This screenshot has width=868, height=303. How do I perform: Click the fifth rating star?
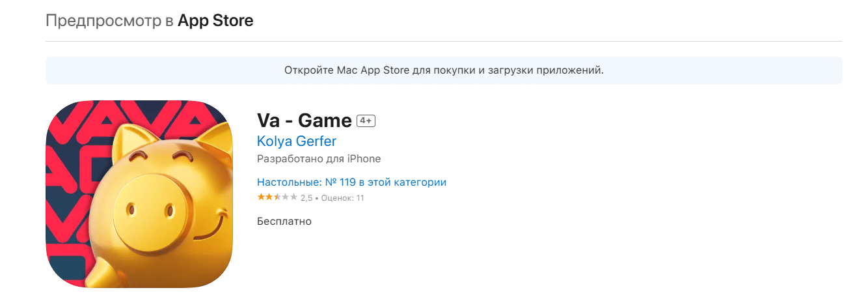pyautogui.click(x=293, y=197)
